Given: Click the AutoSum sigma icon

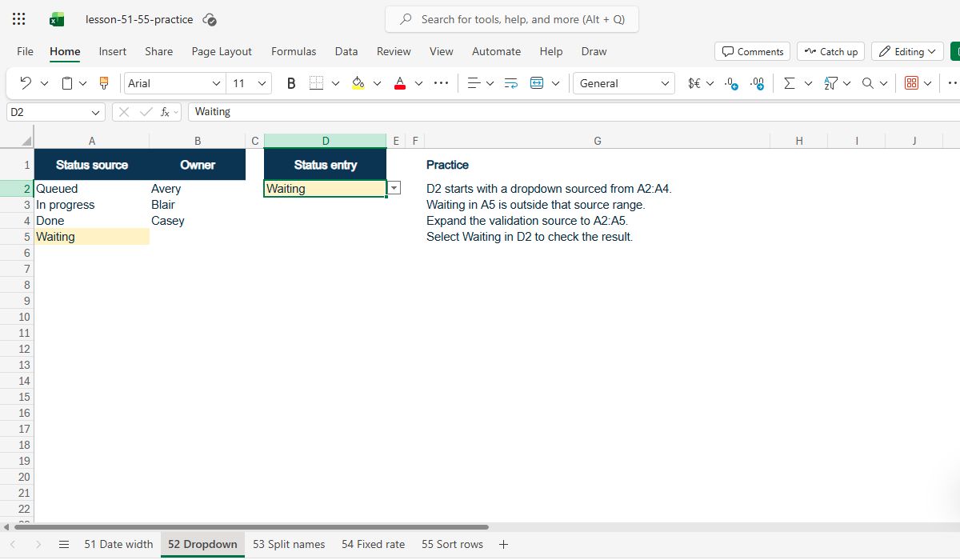Looking at the screenshot, I should 790,83.
